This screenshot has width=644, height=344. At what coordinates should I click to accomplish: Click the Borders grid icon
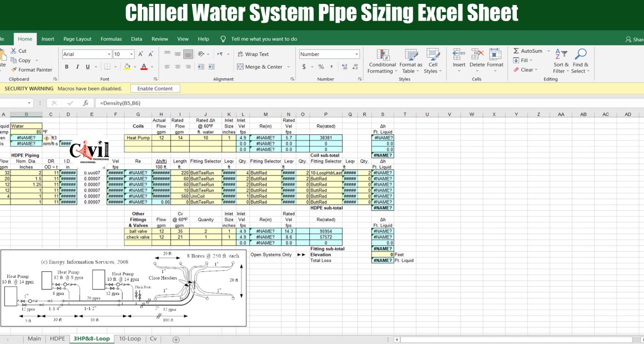[x=107, y=67]
